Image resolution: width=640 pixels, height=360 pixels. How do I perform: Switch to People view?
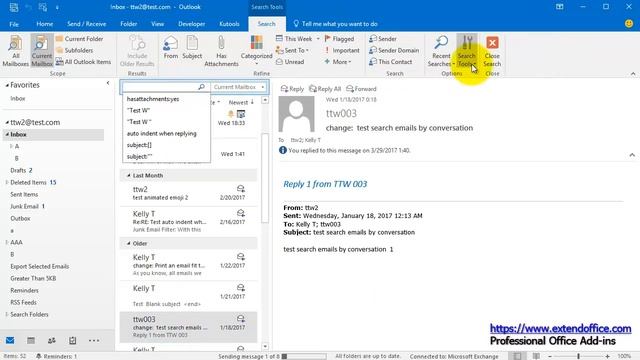point(52,340)
